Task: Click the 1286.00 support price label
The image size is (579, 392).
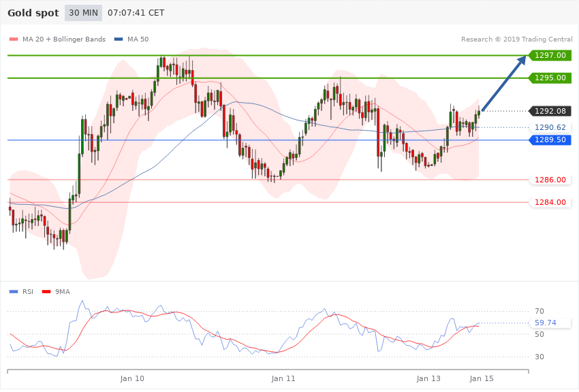Action: [550, 180]
